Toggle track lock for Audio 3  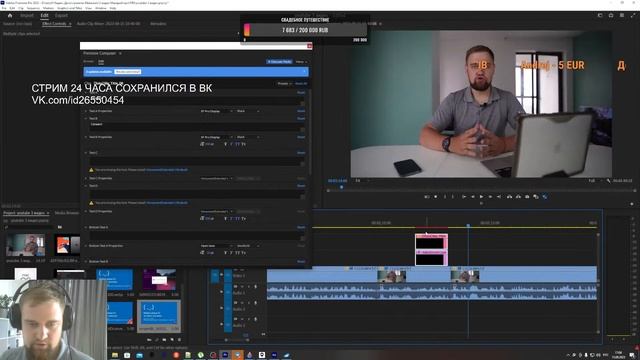(222, 324)
